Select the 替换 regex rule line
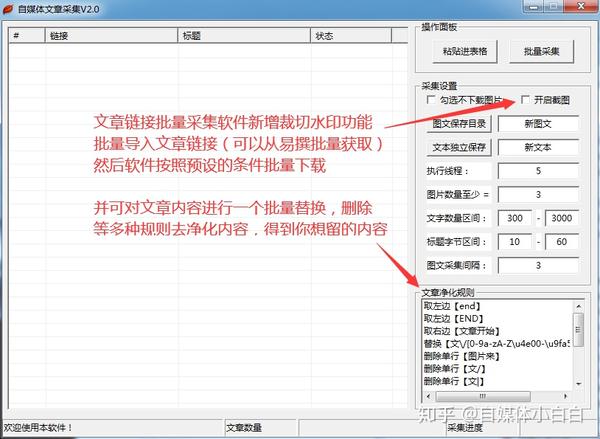The image size is (600, 439). click(x=497, y=344)
